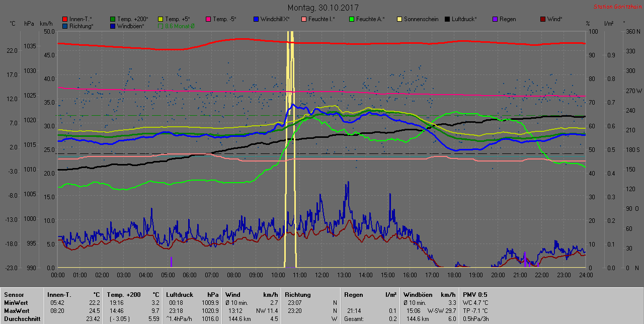Click the green Temp. +200 legend square
This screenshot has height=324, width=644.
point(113,19)
